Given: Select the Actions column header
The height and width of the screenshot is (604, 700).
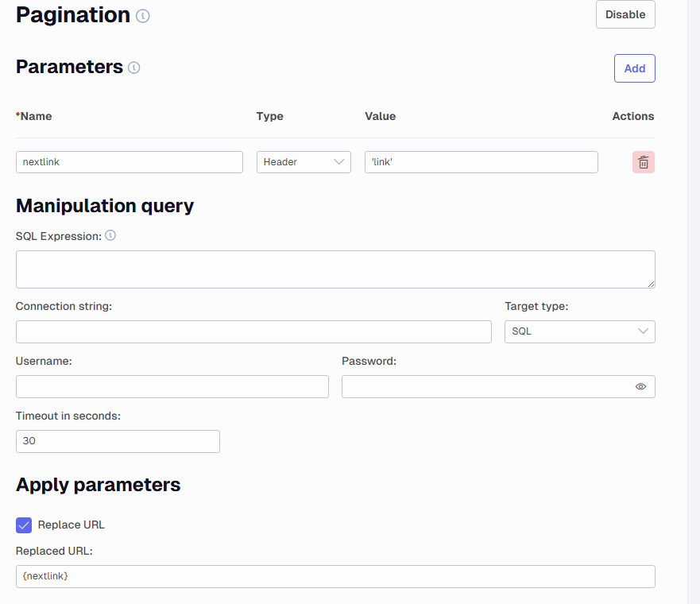Looking at the screenshot, I should tap(633, 116).
